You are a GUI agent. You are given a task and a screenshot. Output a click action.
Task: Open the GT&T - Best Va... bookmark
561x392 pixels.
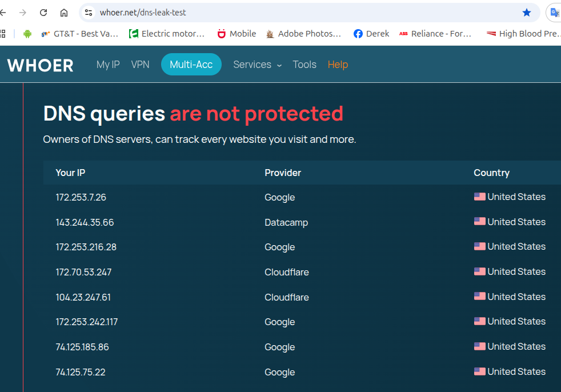80,34
